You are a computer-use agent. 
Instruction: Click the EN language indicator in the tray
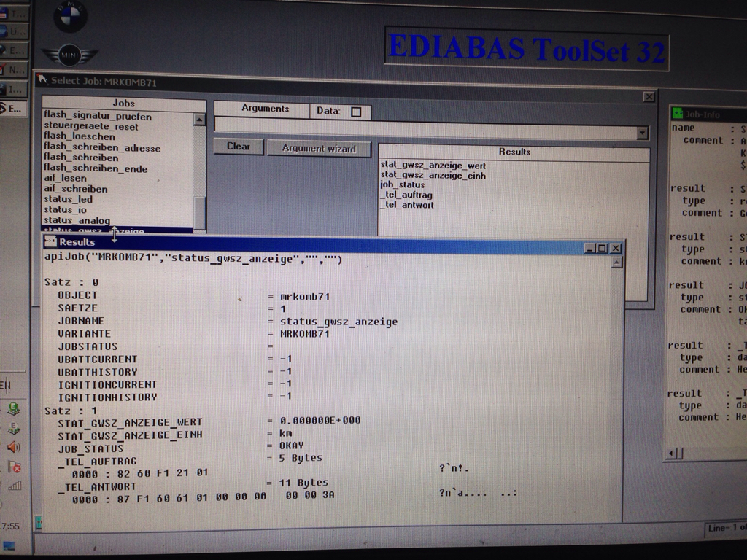[x=5, y=385]
